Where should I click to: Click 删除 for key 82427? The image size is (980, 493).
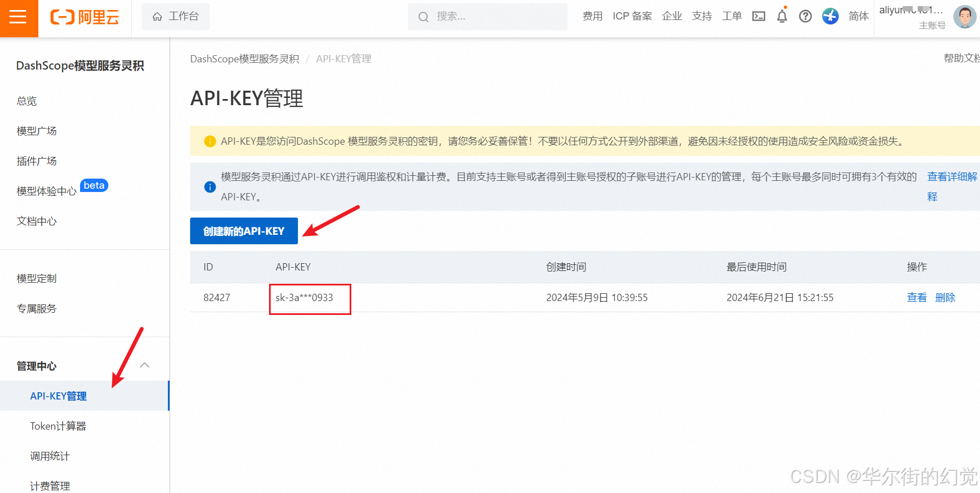click(945, 298)
